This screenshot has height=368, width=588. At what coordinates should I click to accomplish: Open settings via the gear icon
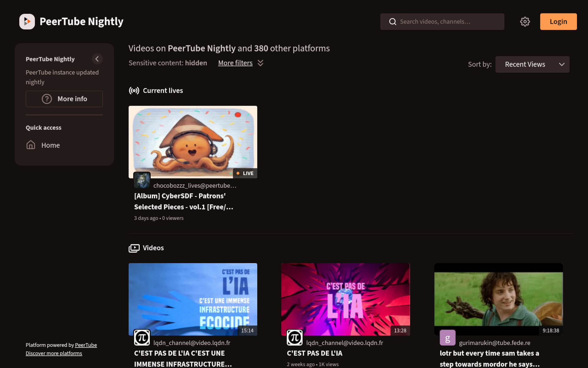525,21
